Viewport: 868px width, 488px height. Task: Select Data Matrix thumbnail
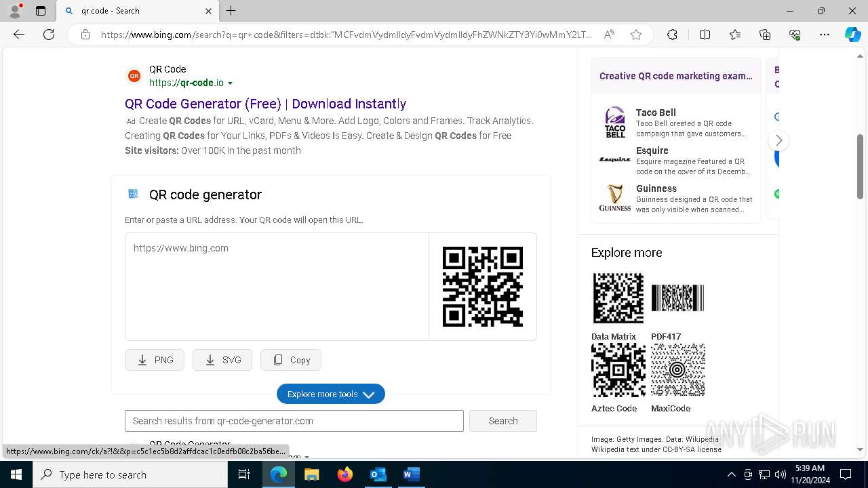coord(618,298)
